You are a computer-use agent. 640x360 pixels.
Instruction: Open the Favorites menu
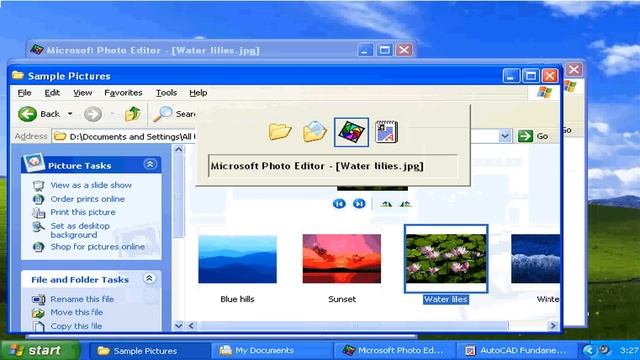[x=123, y=93]
